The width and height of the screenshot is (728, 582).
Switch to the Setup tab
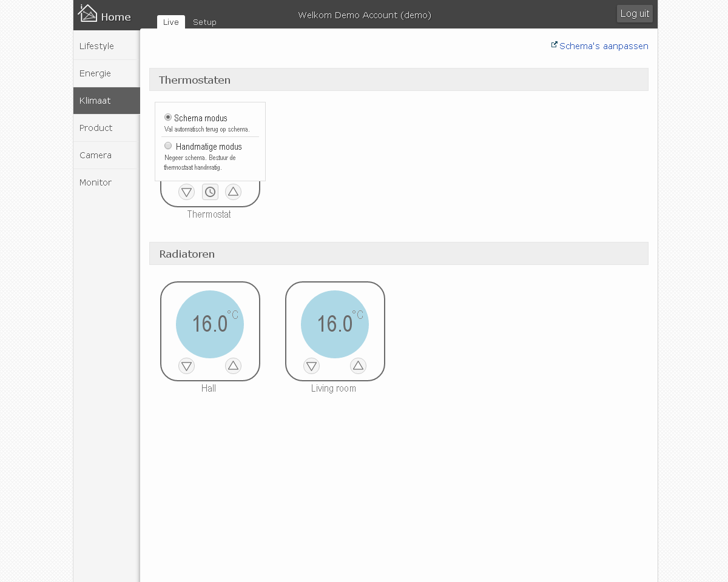[204, 22]
